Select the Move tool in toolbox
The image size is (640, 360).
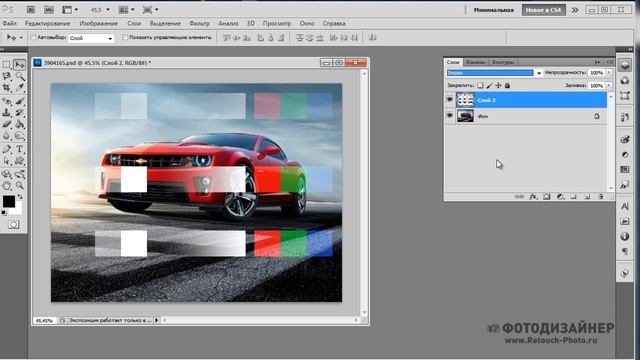click(19, 64)
